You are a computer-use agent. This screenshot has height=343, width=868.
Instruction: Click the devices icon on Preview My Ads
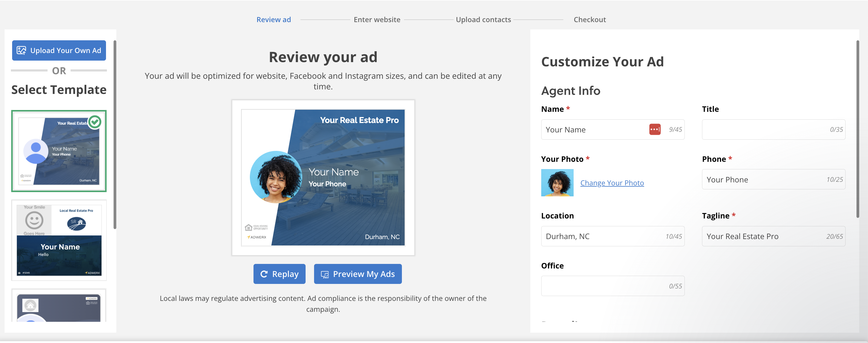(324, 275)
